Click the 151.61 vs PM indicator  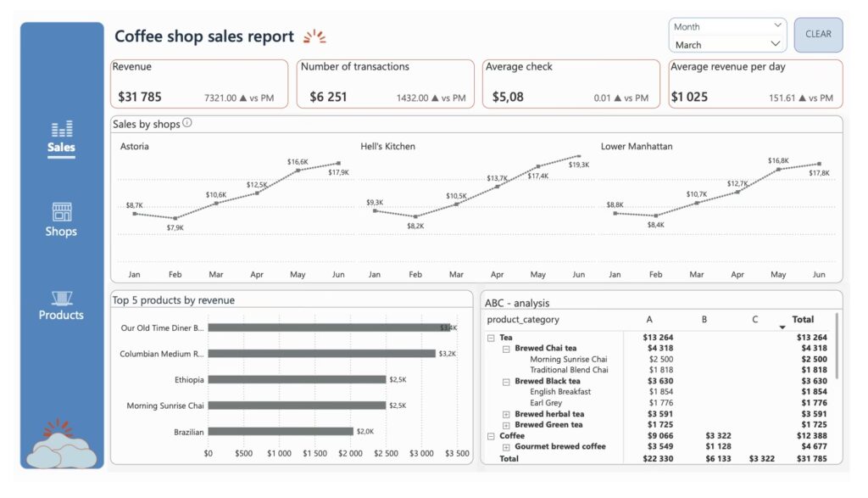[x=801, y=98]
